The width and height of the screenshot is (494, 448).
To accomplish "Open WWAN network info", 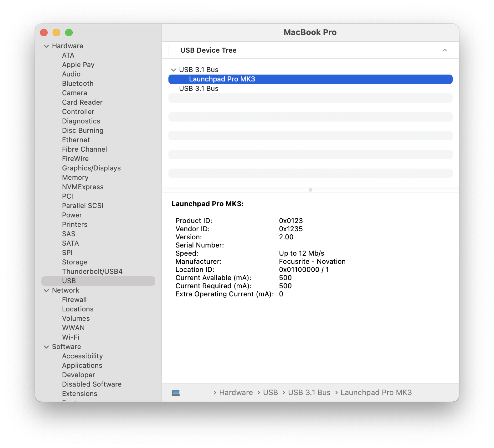I will (73, 328).
